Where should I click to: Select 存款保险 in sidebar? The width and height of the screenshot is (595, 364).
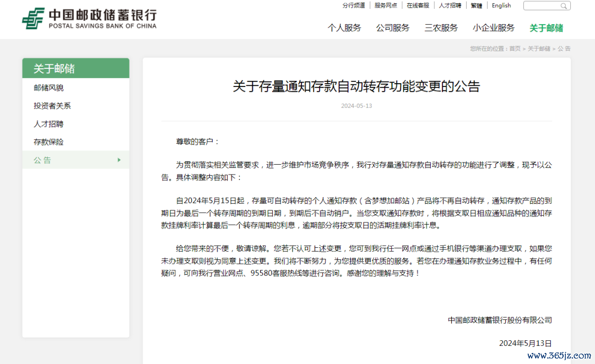click(75, 142)
